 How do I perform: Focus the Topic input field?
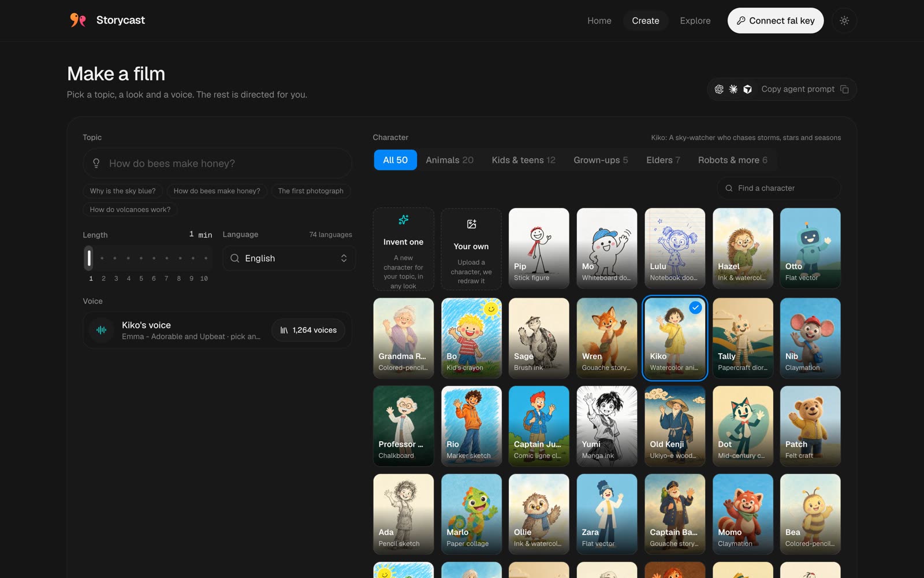(217, 164)
